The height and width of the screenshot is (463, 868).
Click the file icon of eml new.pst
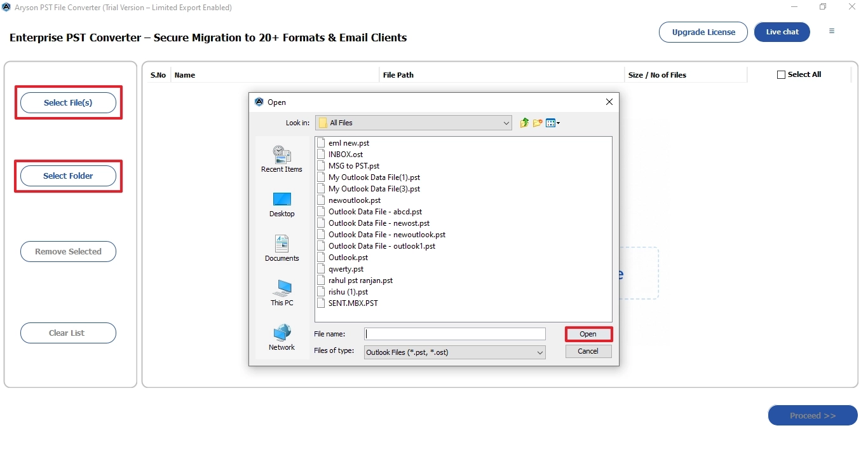point(321,143)
